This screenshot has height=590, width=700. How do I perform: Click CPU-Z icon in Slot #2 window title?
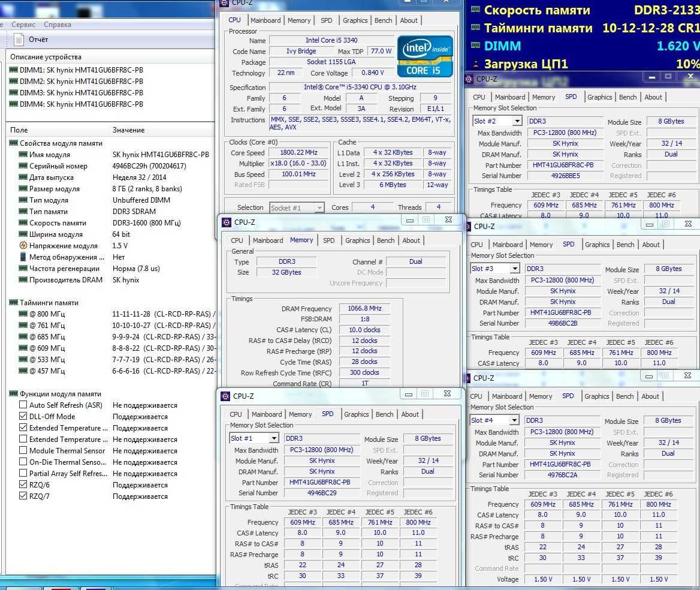click(x=469, y=79)
